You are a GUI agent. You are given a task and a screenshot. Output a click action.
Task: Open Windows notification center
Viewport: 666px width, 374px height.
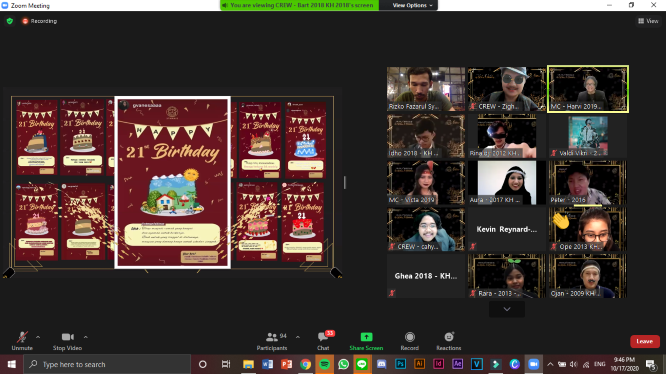click(x=650, y=364)
